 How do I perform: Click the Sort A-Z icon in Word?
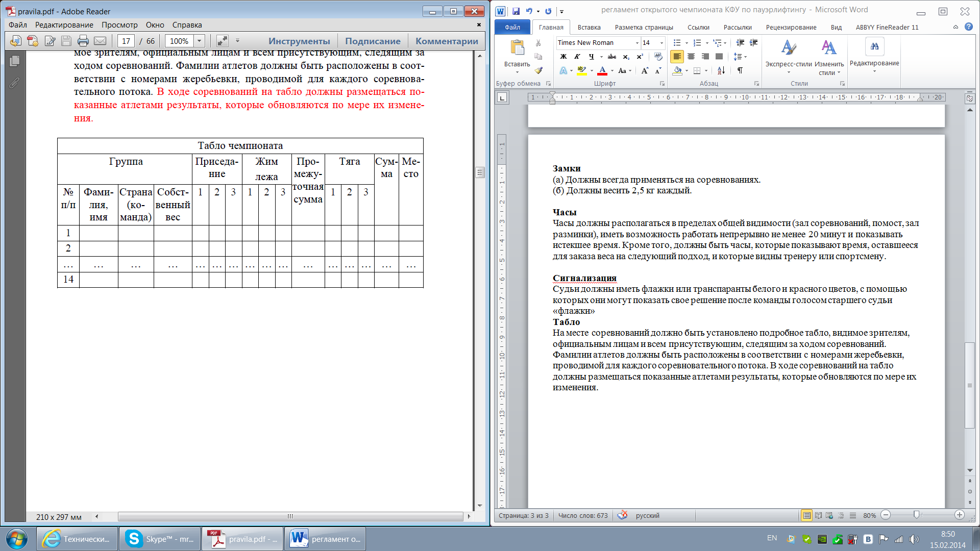click(721, 70)
